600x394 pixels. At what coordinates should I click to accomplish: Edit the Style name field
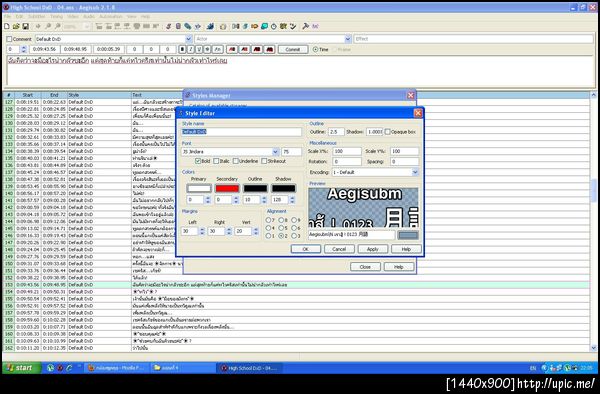coord(241,132)
